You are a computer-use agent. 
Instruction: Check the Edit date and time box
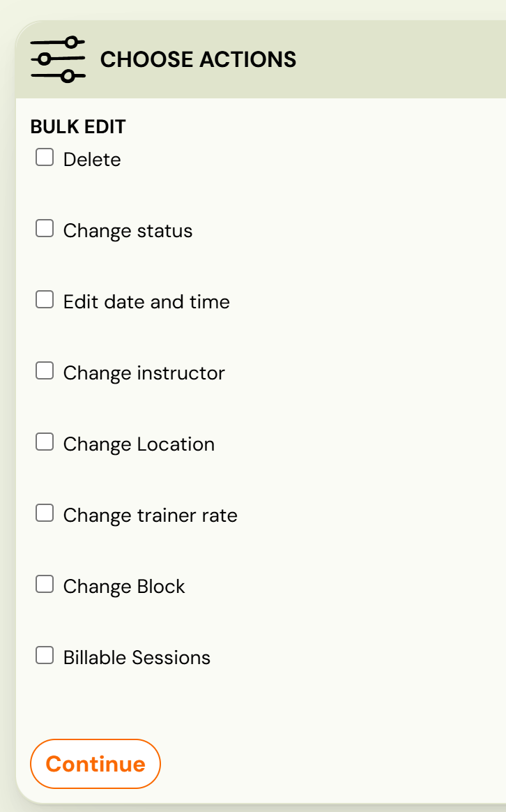pos(45,300)
